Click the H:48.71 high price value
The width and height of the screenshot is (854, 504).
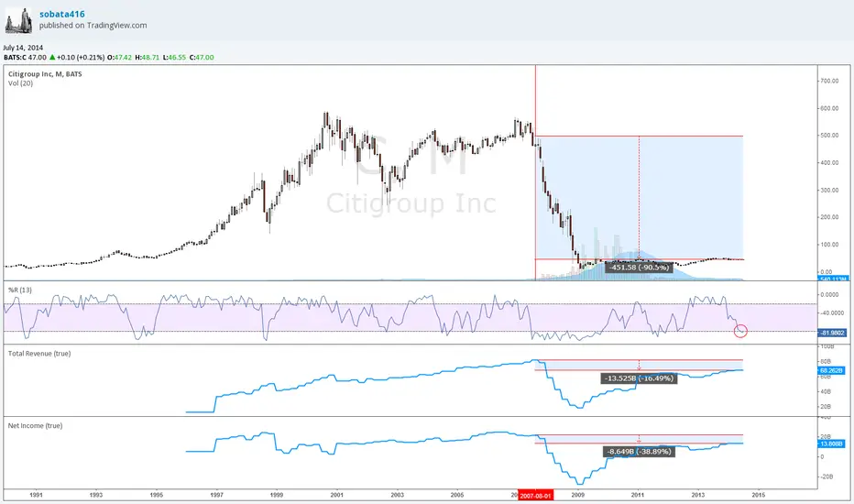147,57
